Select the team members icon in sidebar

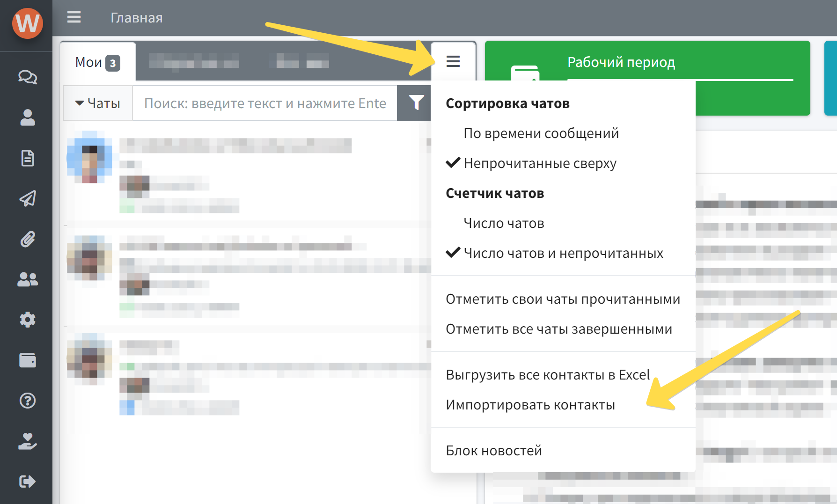[28, 279]
